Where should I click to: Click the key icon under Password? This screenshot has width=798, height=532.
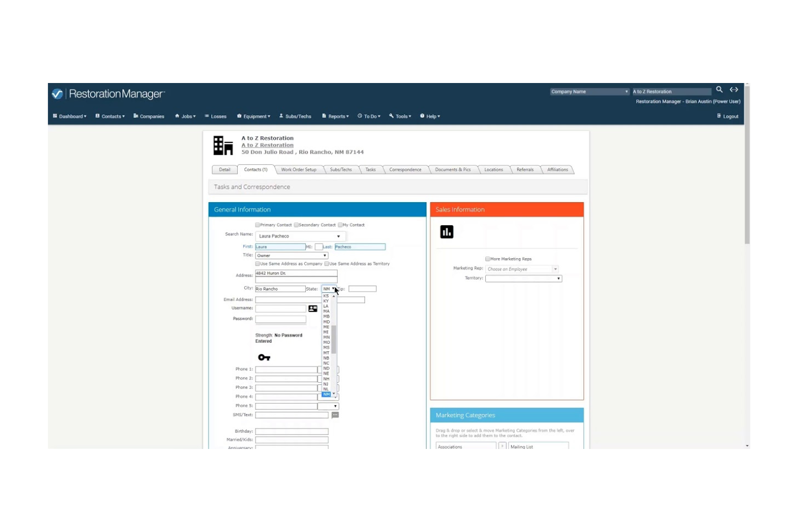pos(264,357)
